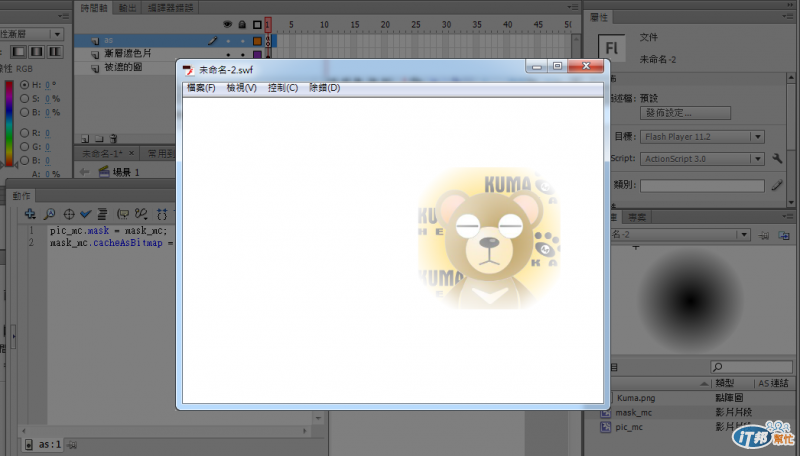Click the debug options icon in Actions toolbar
Image resolution: width=800 pixels, height=456 pixels.
click(141, 214)
